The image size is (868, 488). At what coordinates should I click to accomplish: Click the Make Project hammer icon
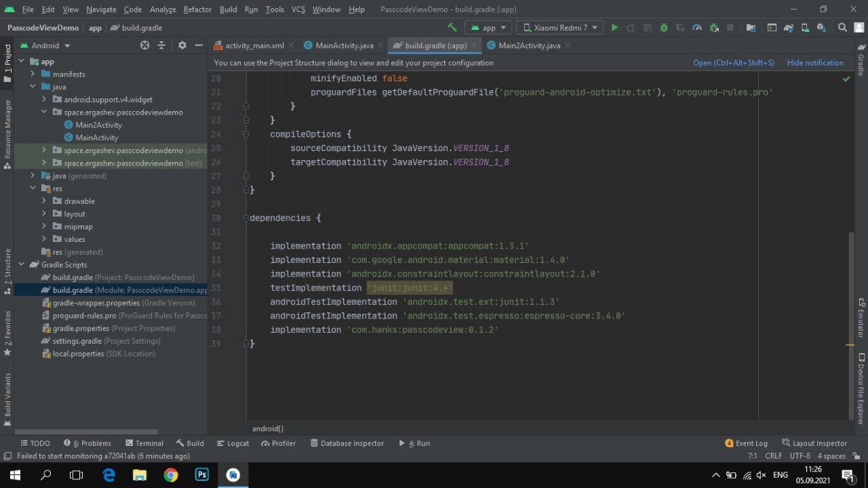tap(452, 28)
